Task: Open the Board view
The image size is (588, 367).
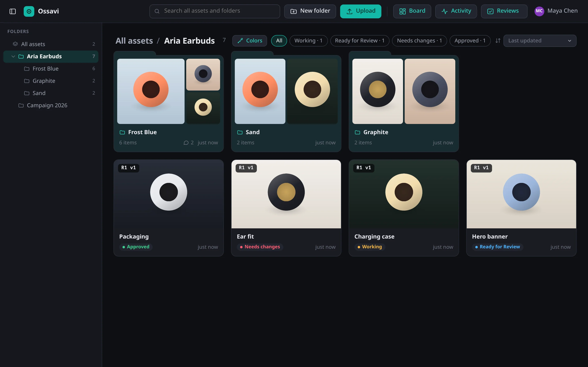Action: 412,11
